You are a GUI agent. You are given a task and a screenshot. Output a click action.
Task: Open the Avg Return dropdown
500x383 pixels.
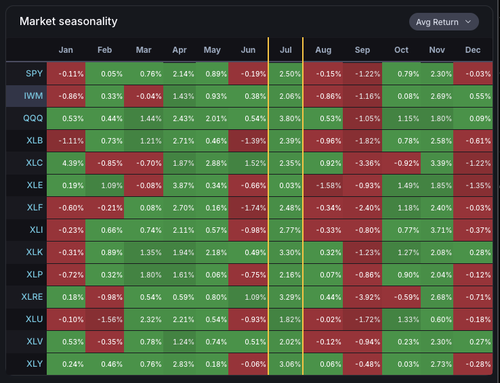click(444, 22)
